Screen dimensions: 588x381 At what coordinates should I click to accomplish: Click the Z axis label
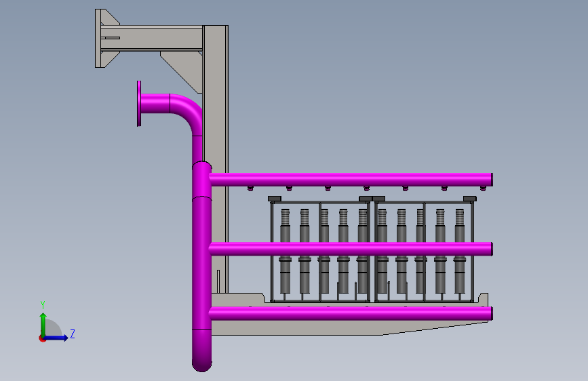(73, 334)
